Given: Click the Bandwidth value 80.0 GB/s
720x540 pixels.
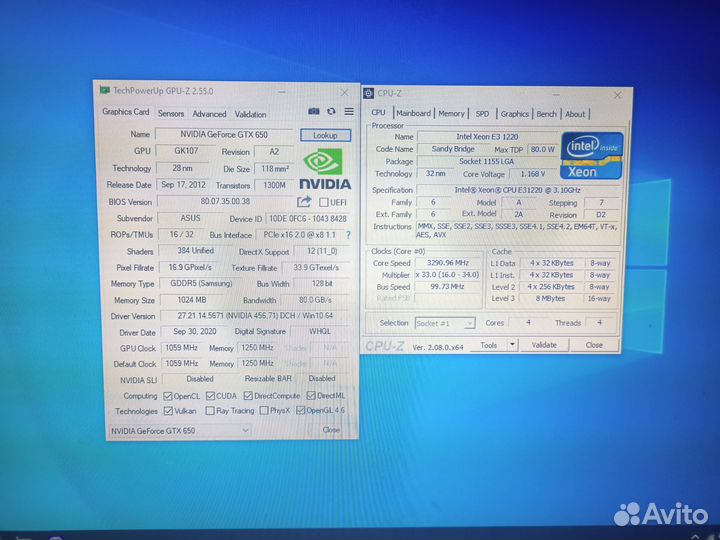Looking at the screenshot, I should click(x=315, y=300).
